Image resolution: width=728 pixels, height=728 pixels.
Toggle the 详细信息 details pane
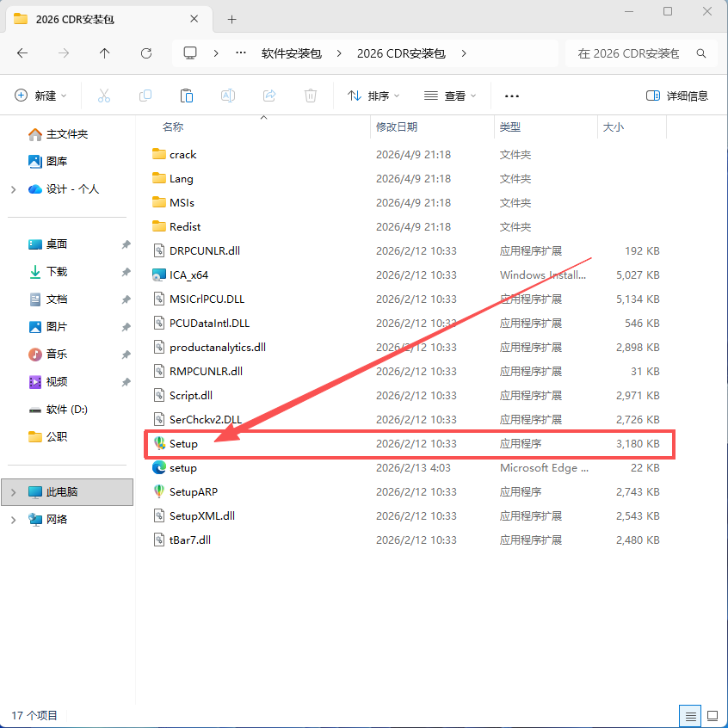[677, 96]
